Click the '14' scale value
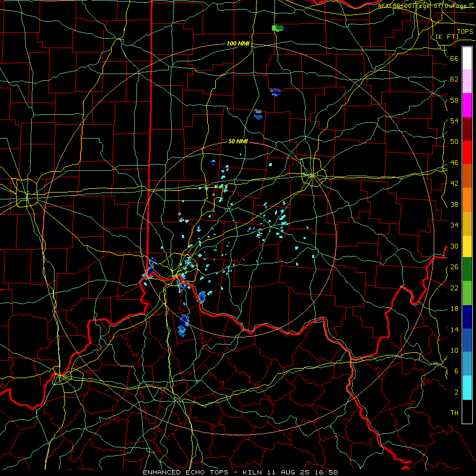This screenshot has height=476, width=476. 454,329
